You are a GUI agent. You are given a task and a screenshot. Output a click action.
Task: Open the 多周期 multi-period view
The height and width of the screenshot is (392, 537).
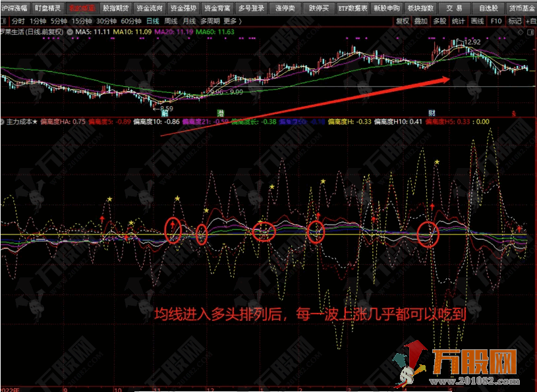click(210, 21)
